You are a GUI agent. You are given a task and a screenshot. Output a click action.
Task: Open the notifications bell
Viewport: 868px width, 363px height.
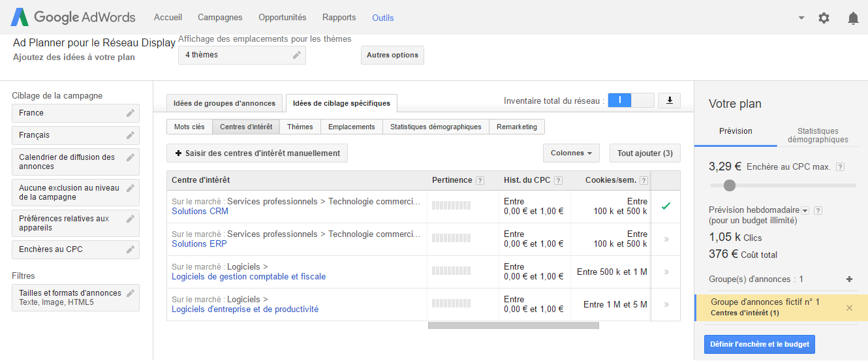point(853,18)
